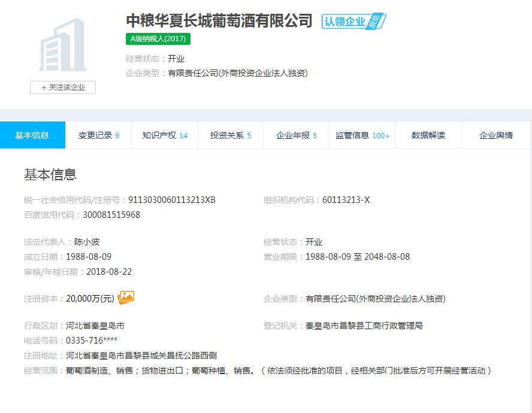Select the 经营范围 business scope text
This screenshot has height=413, width=532.
click(x=279, y=371)
